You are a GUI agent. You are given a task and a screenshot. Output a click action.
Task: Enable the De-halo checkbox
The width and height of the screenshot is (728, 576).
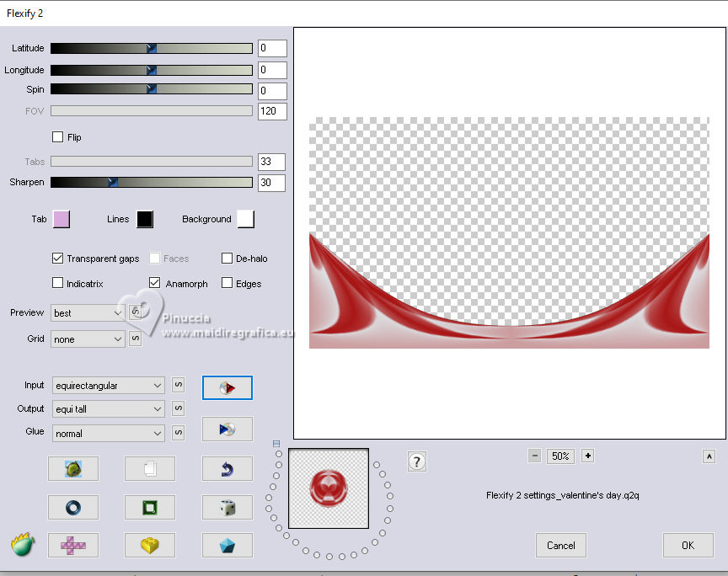coord(227,258)
